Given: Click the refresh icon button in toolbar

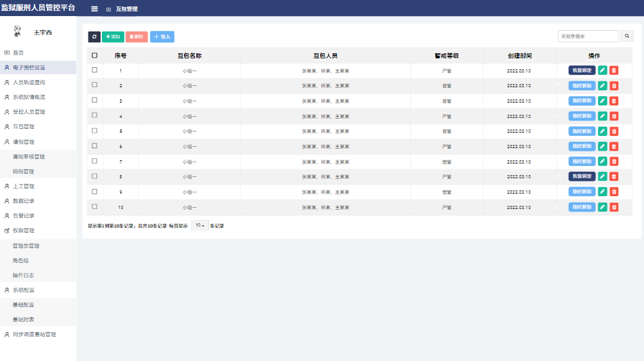Looking at the screenshot, I should point(94,37).
